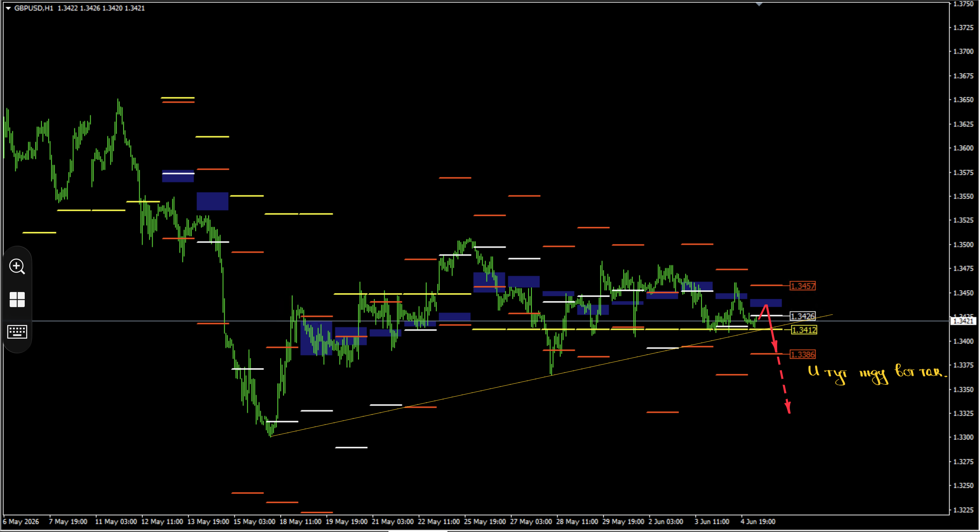Click the 1.3500 price scale value
The height and width of the screenshot is (532, 980).
tap(963, 245)
